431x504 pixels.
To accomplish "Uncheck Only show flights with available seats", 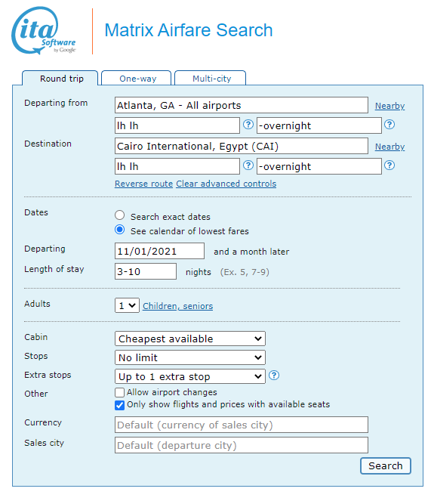I will click(119, 405).
